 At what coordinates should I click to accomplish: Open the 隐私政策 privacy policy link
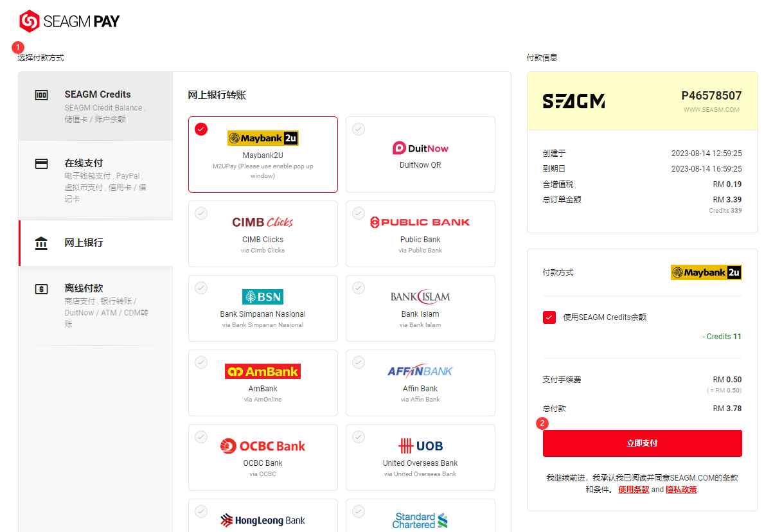tap(681, 490)
